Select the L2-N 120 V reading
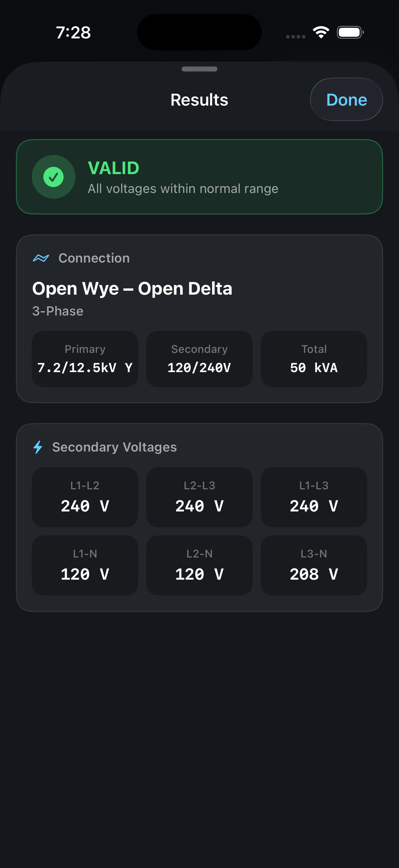 199,565
